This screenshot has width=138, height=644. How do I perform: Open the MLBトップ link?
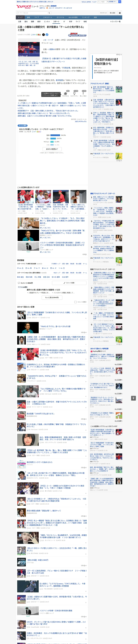(x=57, y=273)
